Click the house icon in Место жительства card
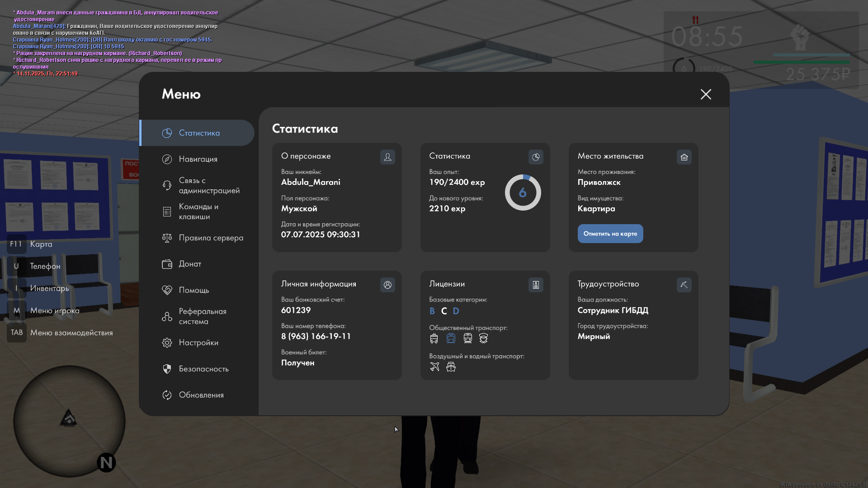 [x=684, y=157]
